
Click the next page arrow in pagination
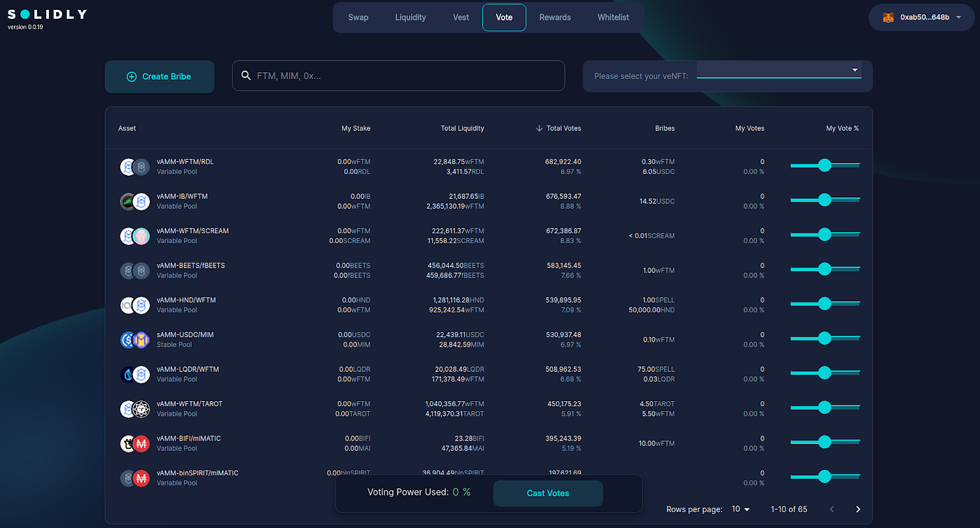click(857, 509)
